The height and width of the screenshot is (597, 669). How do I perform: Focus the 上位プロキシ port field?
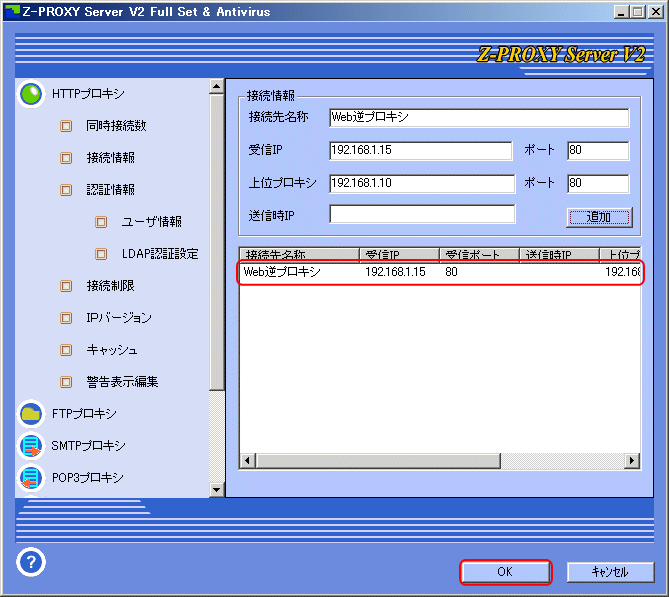pyautogui.click(x=598, y=183)
